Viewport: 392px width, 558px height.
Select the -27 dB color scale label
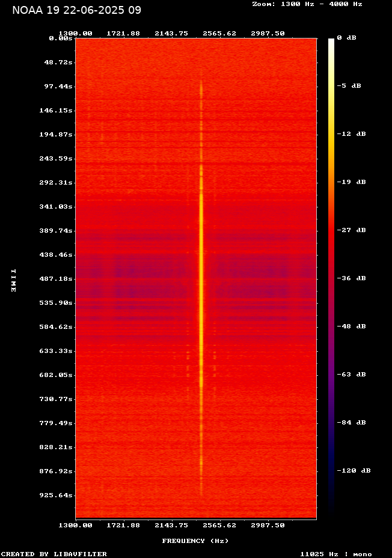351,230
